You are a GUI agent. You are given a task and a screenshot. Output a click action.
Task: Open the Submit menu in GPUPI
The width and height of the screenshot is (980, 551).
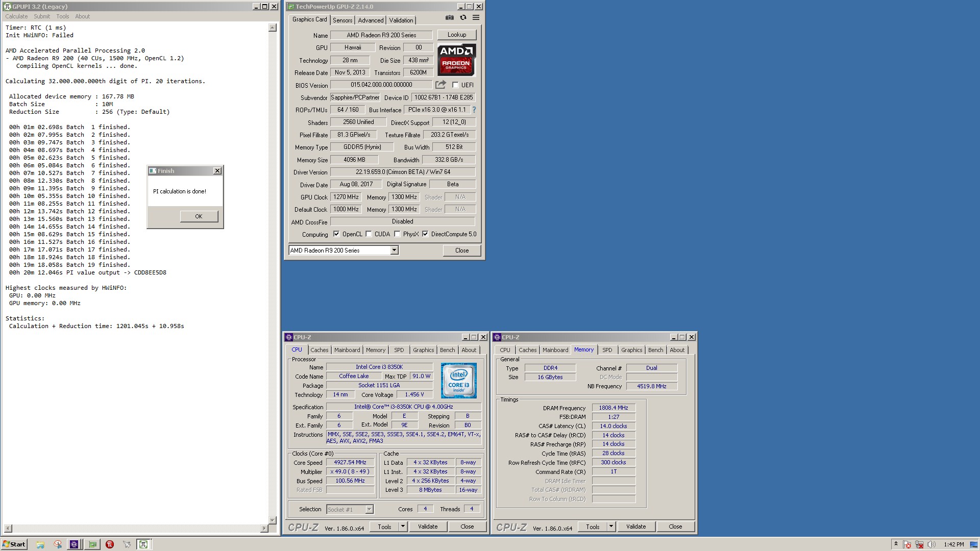point(42,16)
